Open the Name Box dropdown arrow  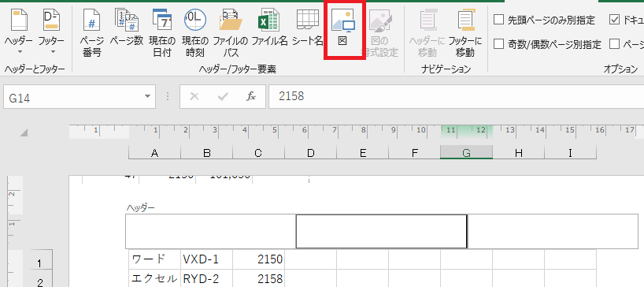pos(147,97)
